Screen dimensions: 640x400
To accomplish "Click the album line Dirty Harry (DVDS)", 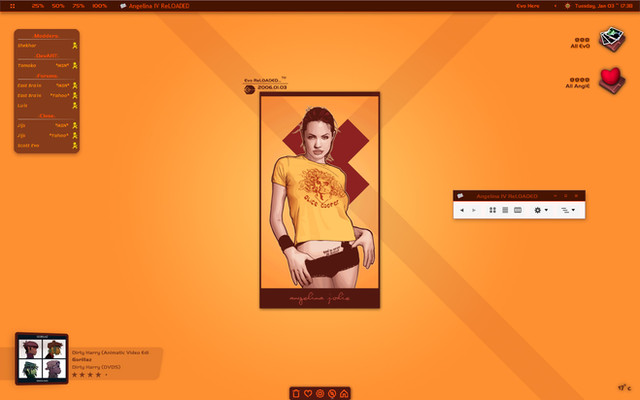I will tap(96, 367).
